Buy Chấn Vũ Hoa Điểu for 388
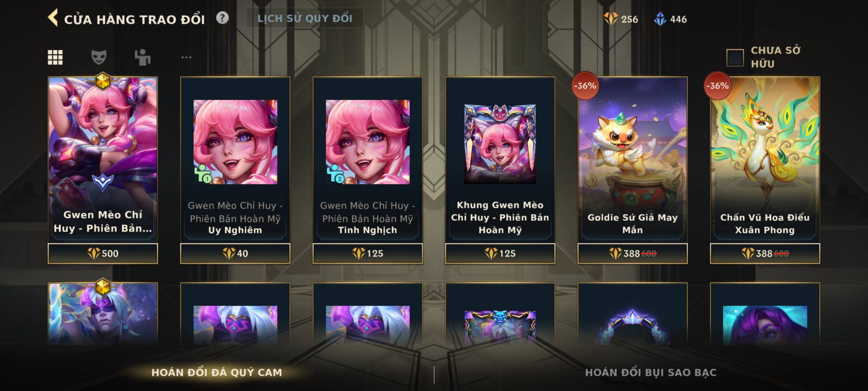The height and width of the screenshot is (391, 868). click(765, 253)
